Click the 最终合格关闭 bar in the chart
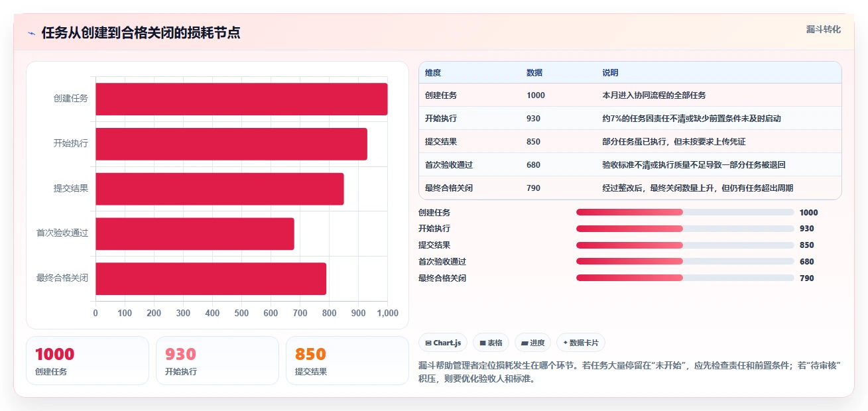 click(x=211, y=278)
